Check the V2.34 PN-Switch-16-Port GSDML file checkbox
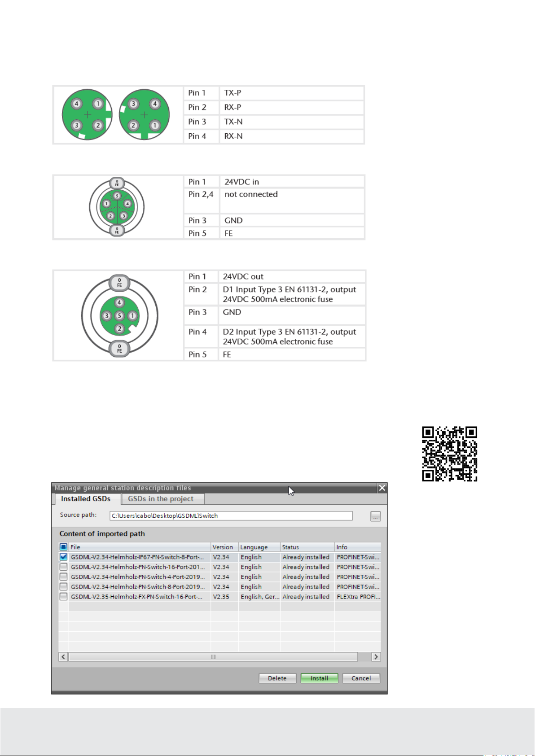This screenshot has width=535, height=756. (x=63, y=567)
